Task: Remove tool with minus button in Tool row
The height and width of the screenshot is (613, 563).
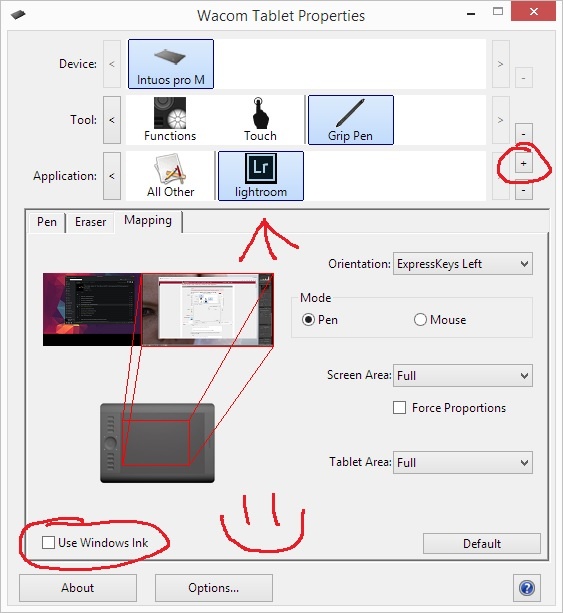Action: click(x=524, y=134)
